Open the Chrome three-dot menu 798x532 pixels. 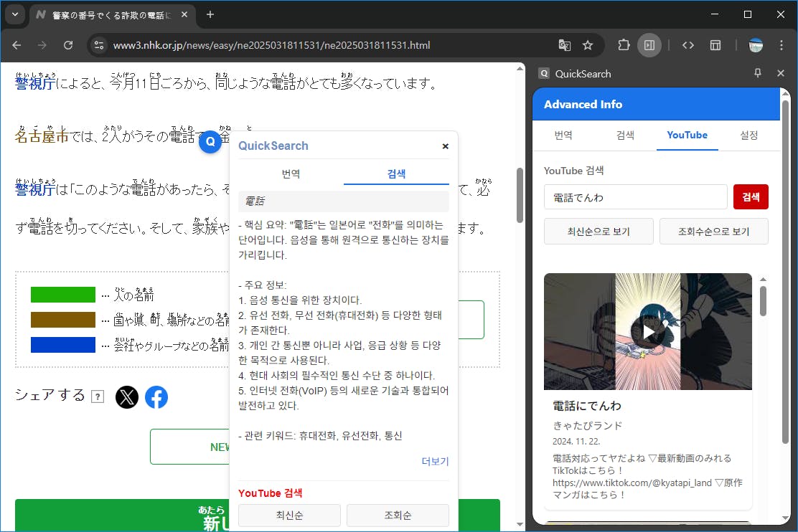click(x=781, y=45)
